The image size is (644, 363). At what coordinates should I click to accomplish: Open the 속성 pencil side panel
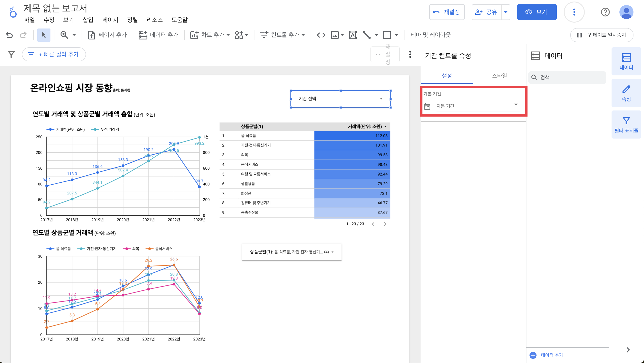[x=626, y=93]
